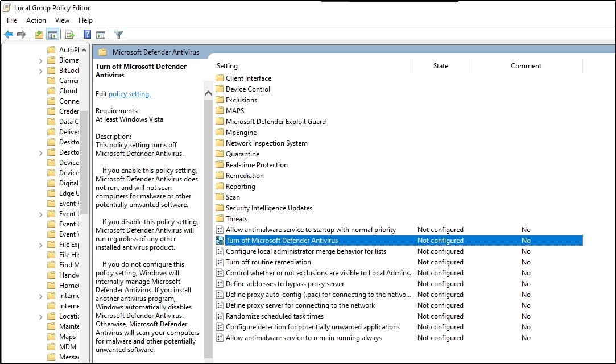Select the Real-time Protection folder
The width and height of the screenshot is (616, 364).
click(x=252, y=164)
